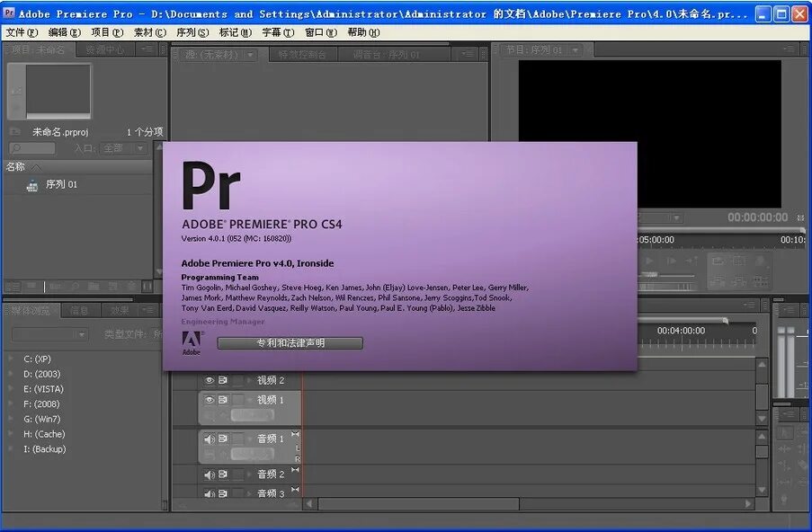The width and height of the screenshot is (812, 532).
Task: Open the timeline panel flyout menu
Action: coord(749,306)
